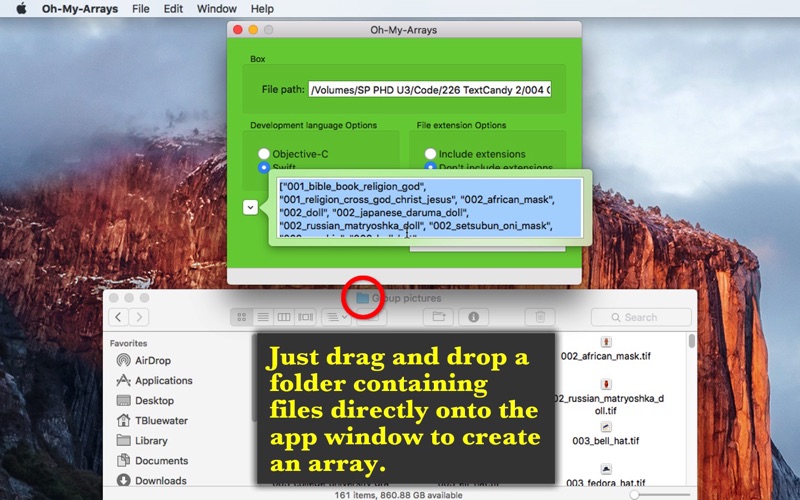Click the Finder vertical scrollbar
The image size is (800, 500).
pyautogui.click(x=691, y=341)
